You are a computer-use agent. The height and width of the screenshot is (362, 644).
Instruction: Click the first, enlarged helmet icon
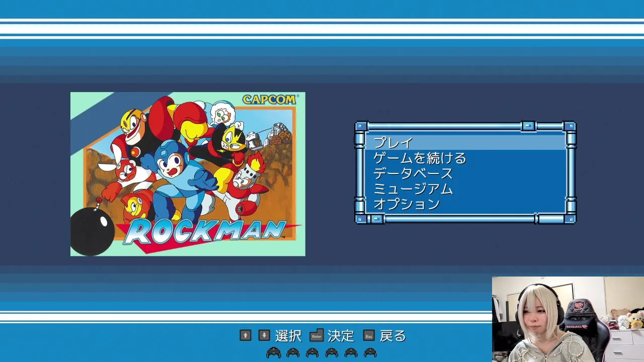[x=274, y=352]
